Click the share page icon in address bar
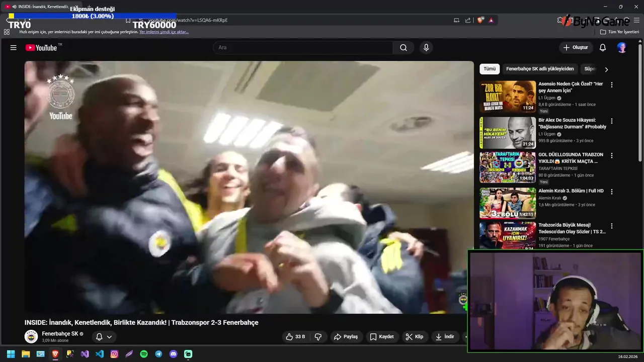This screenshot has width=644, height=362. coord(468,20)
